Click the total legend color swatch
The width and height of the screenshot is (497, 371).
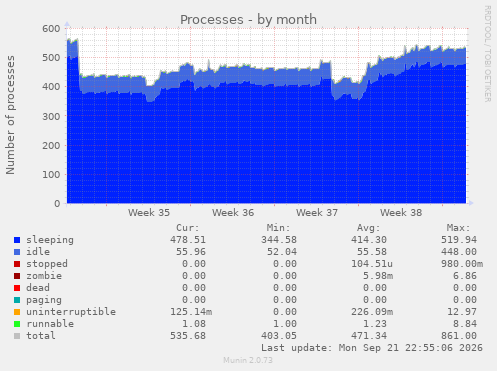[x=17, y=336]
